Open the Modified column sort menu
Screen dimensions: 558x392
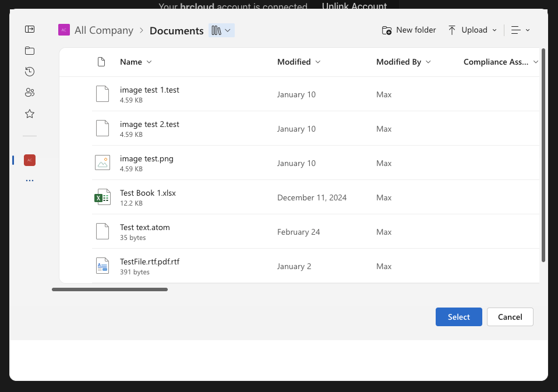299,62
